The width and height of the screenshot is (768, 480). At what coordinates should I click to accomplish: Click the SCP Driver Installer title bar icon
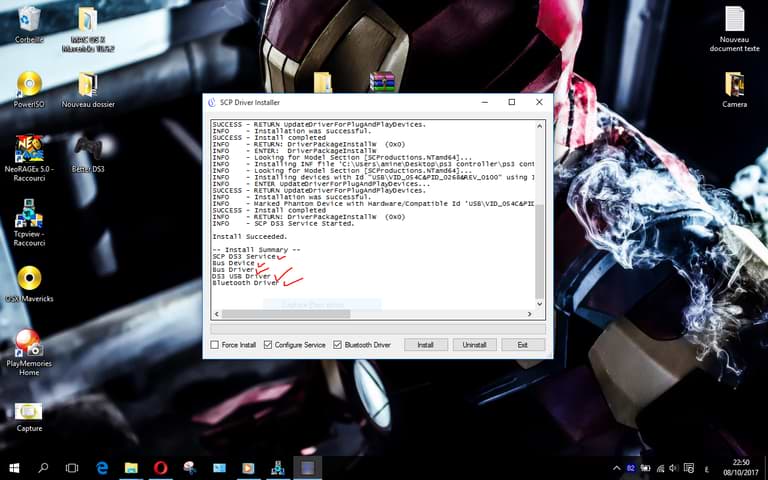point(212,102)
